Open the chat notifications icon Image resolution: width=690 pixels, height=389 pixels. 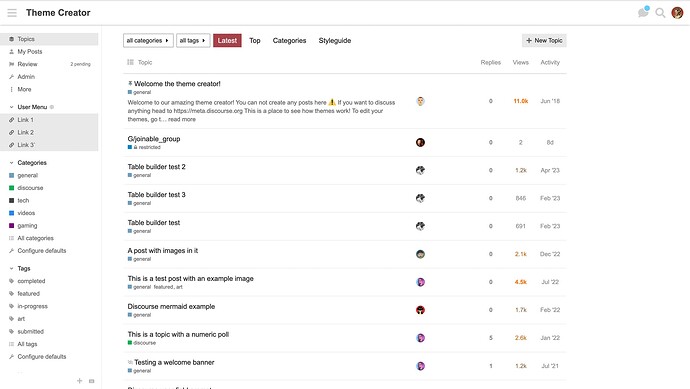tap(643, 12)
